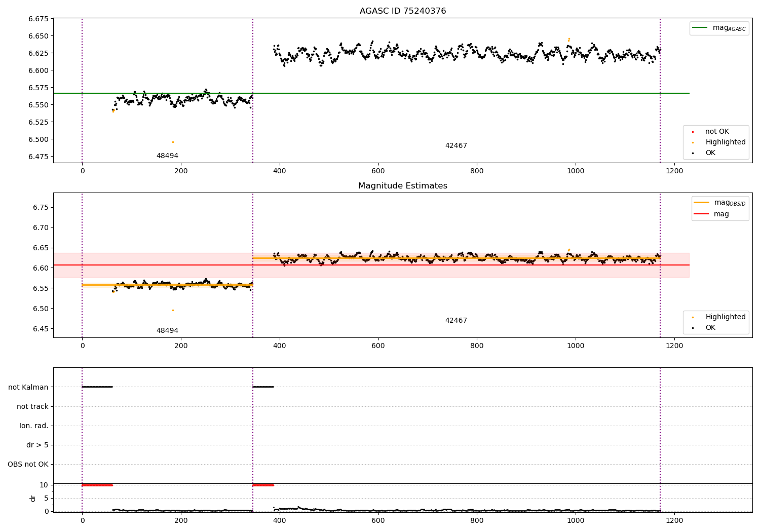The height and width of the screenshot is (532, 760).
Task: Click the orange outlier point near 6.50 in middle plot
Action: click(x=173, y=310)
